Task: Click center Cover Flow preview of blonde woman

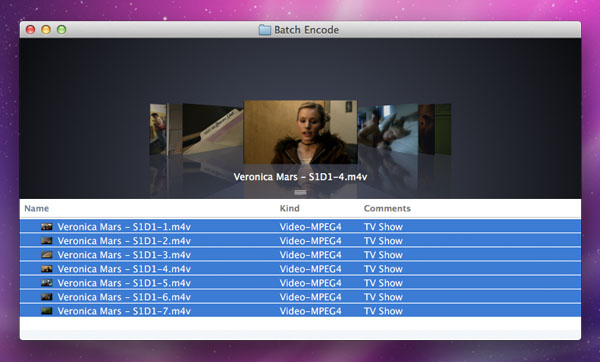Action: [x=300, y=132]
